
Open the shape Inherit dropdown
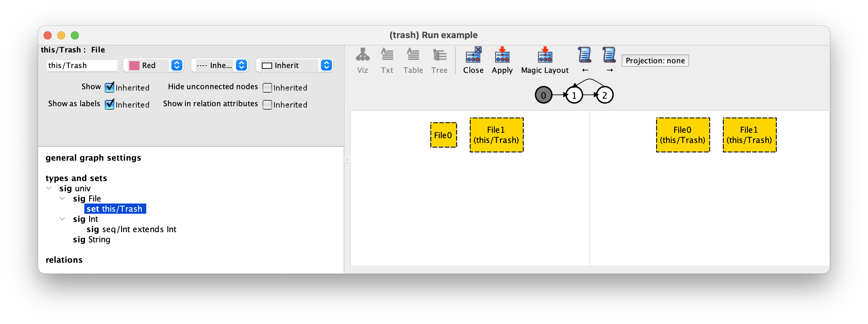point(295,65)
